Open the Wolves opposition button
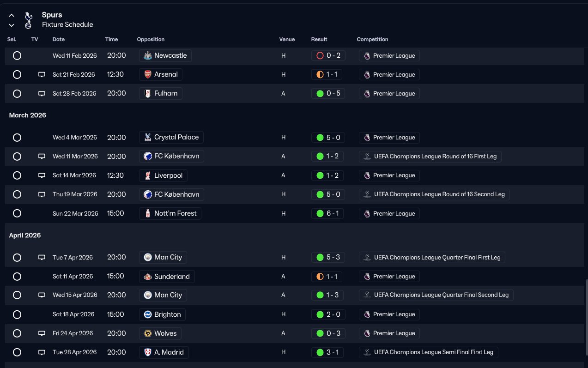This screenshot has width=588, height=368. [160, 333]
